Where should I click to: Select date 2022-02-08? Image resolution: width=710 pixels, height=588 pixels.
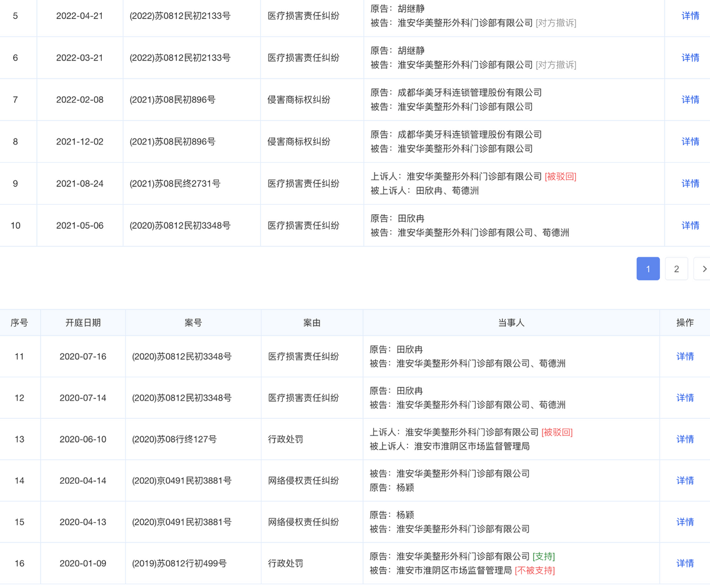coord(80,99)
